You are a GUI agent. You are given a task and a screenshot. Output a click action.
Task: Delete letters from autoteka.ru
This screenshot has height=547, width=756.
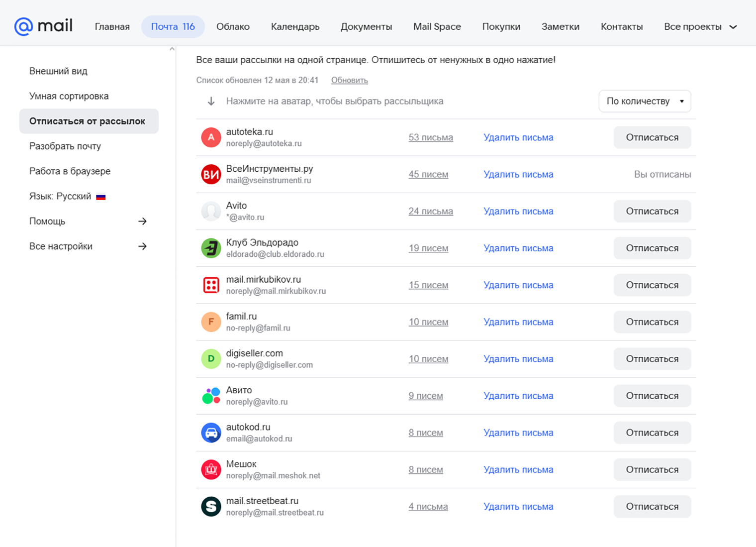click(518, 137)
